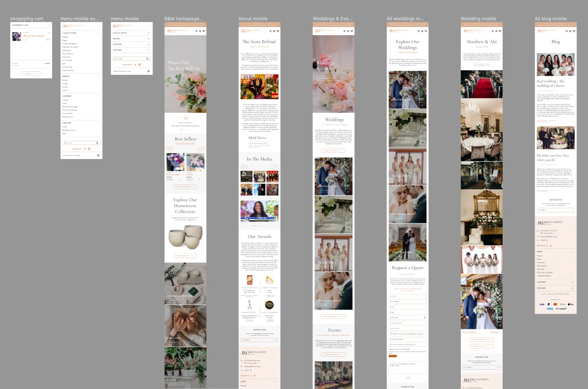Select the 'About mobile' frame label
Image resolution: width=588 pixels, height=389 pixels.
[x=253, y=19]
